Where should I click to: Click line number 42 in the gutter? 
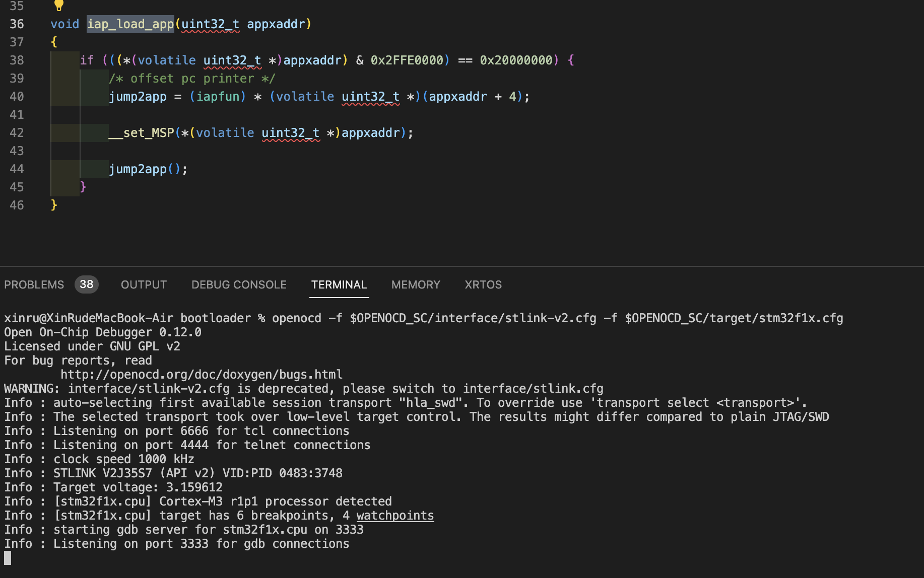tap(17, 133)
